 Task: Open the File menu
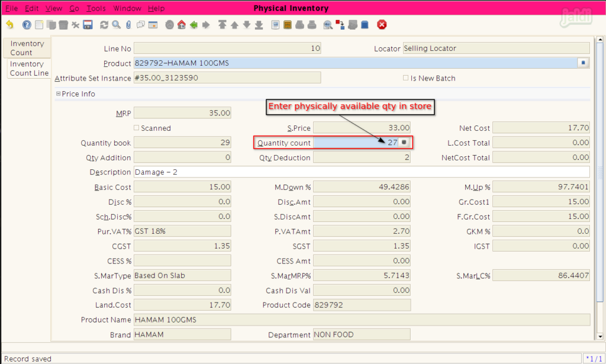tap(12, 8)
